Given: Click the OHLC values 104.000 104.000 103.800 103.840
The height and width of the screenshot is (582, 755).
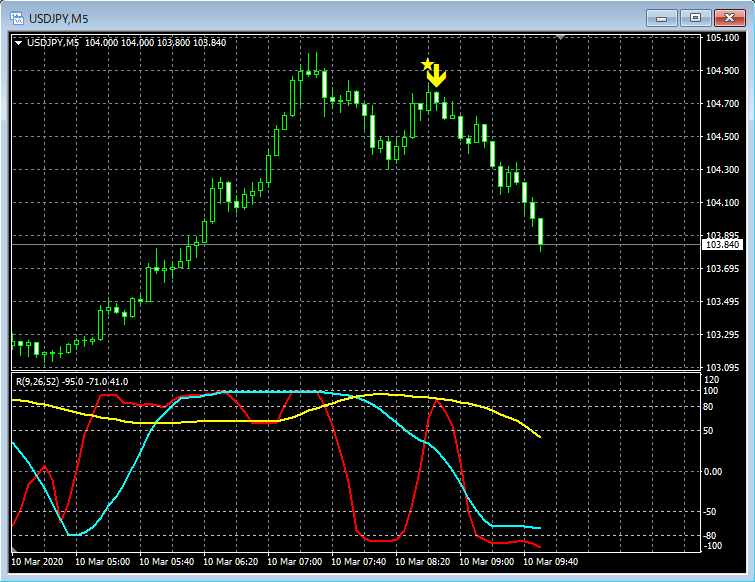Looking at the screenshot, I should pos(156,43).
